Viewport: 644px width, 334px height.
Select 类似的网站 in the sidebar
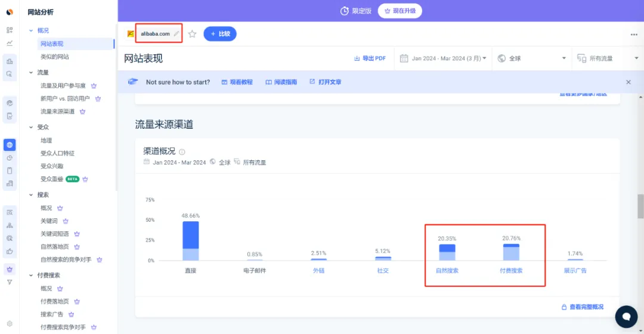[54, 57]
